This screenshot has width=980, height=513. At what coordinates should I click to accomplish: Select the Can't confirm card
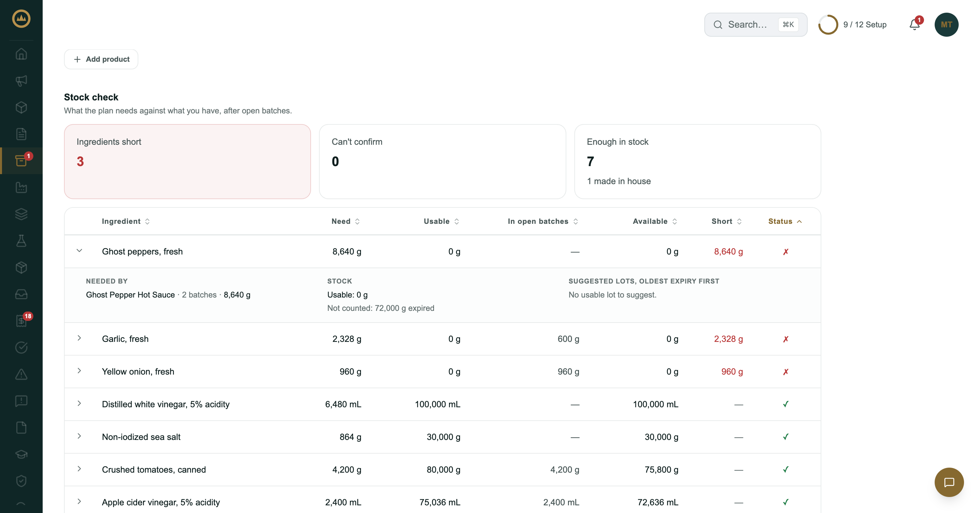click(x=442, y=162)
